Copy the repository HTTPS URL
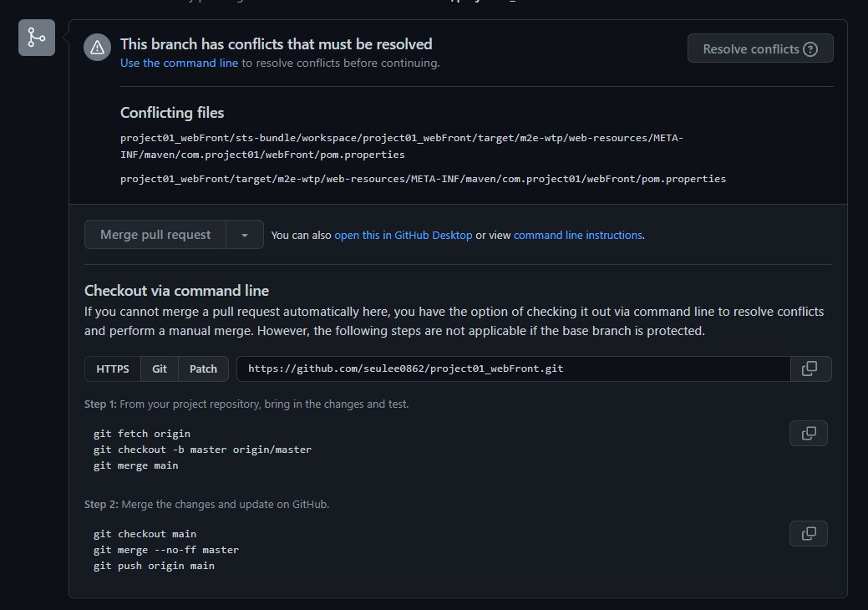868x610 pixels. point(810,369)
